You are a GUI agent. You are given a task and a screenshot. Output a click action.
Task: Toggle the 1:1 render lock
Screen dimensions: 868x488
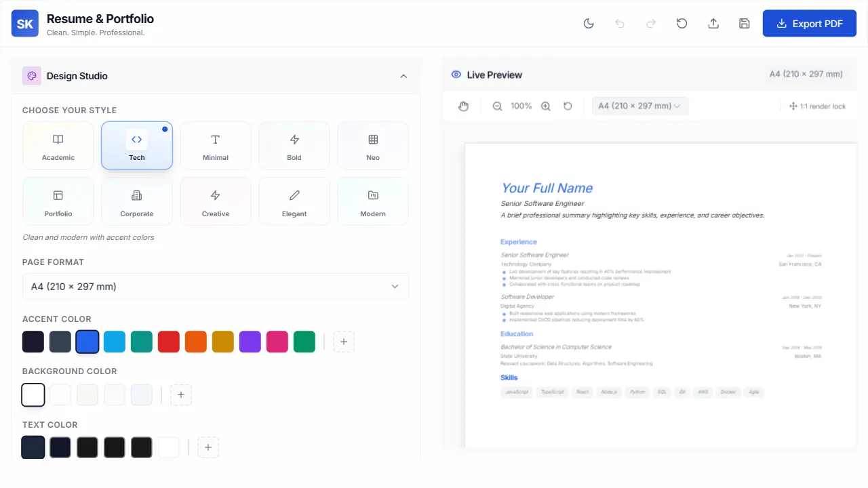[818, 106]
